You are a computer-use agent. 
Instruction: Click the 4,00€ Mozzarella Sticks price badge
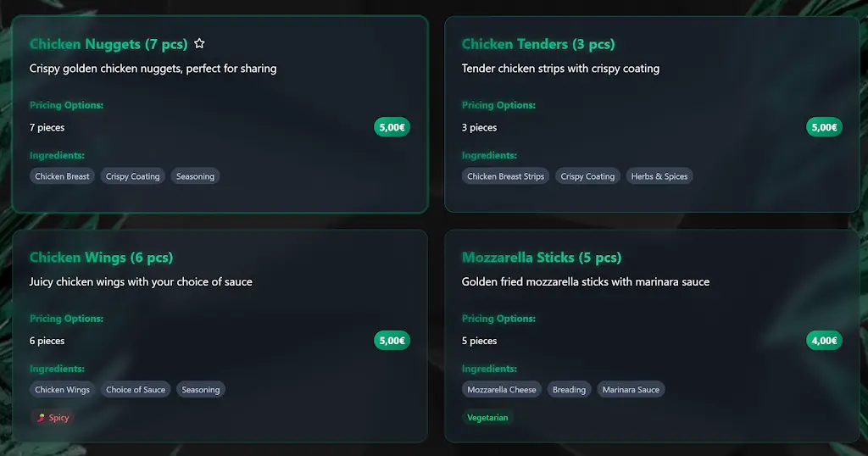click(824, 341)
